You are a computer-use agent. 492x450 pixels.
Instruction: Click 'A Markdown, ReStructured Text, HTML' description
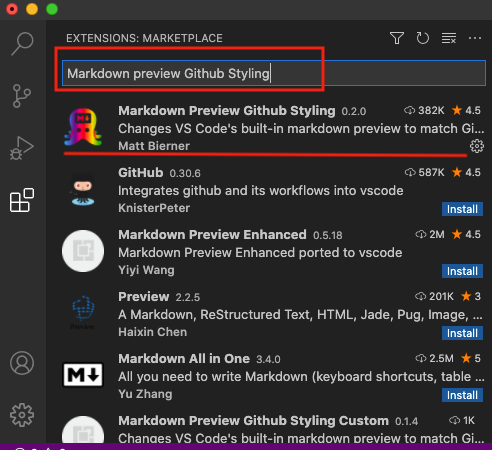coord(301,315)
